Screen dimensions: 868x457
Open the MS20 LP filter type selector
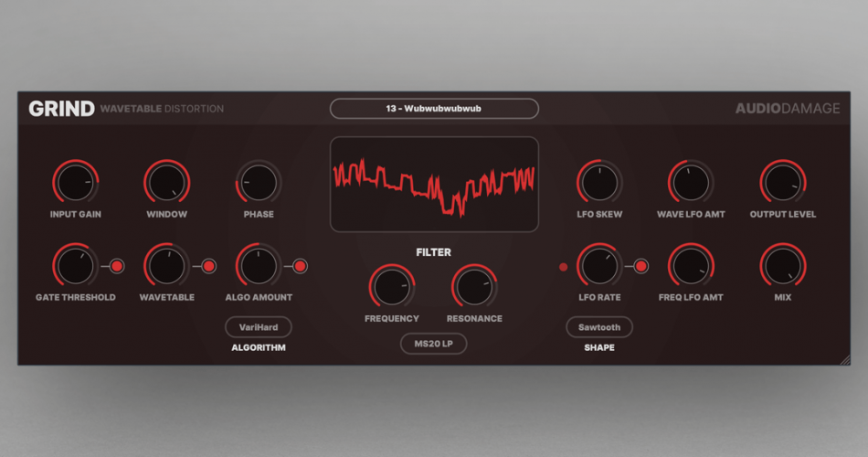433,344
